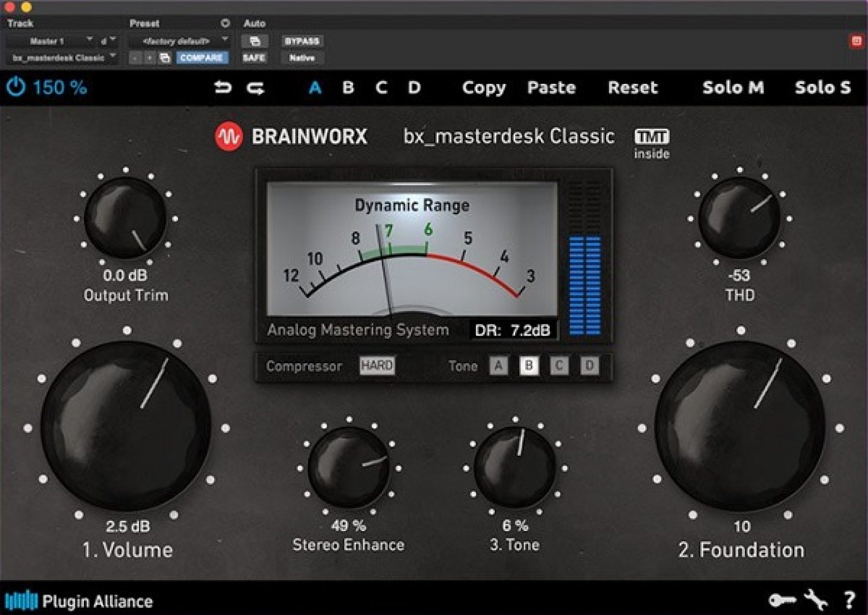Click the Plugin Alliance logo
Image resolution: width=868 pixels, height=615 pixels.
coord(79,601)
